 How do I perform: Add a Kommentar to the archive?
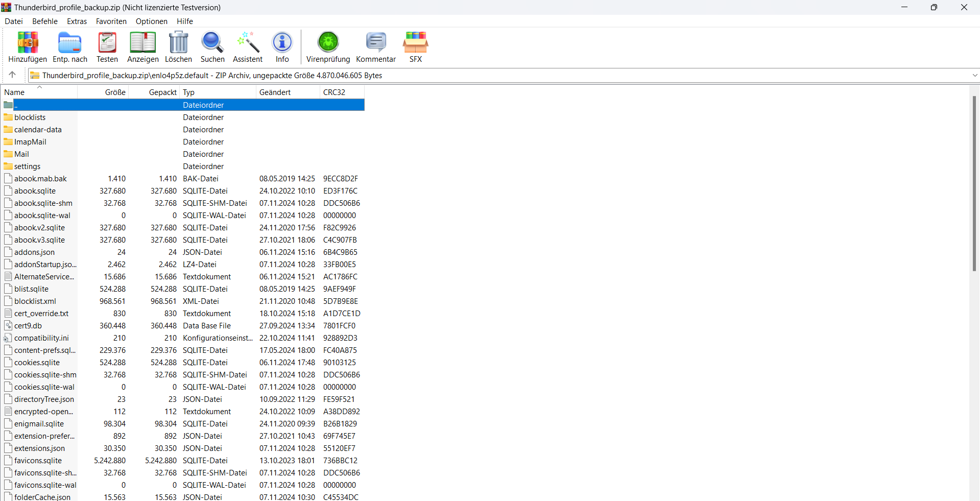coord(376,47)
